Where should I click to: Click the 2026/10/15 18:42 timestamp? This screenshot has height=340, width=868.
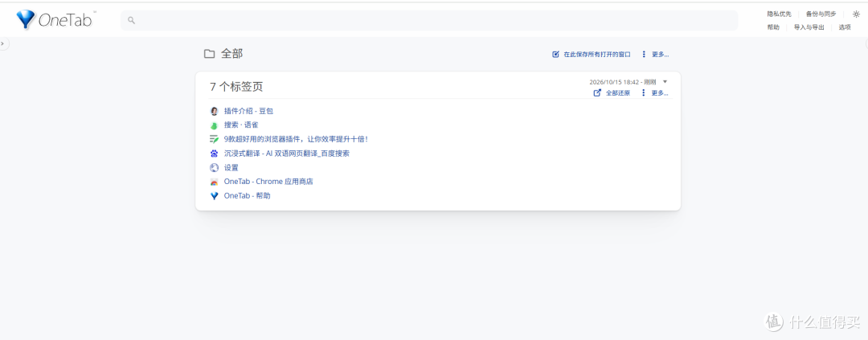(614, 81)
